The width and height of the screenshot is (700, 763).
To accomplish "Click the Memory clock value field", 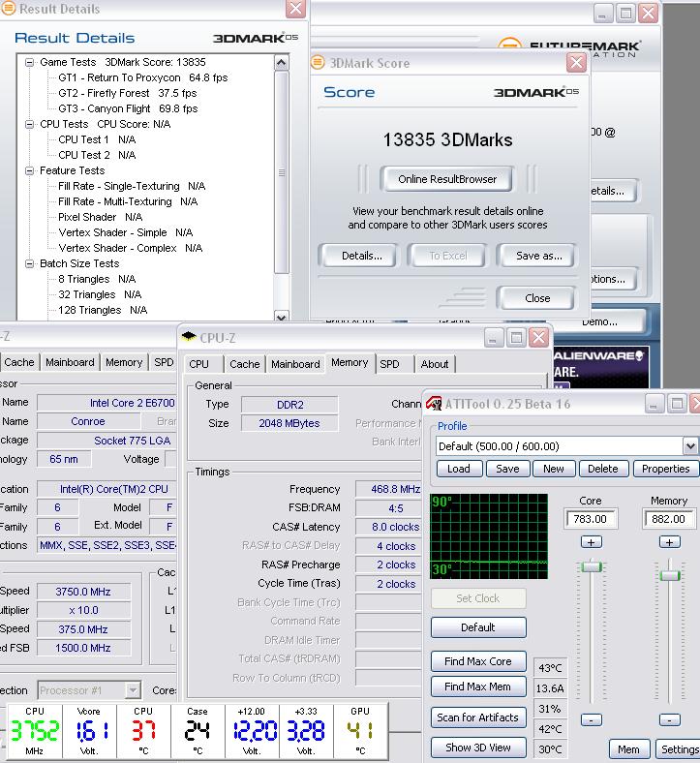I will [x=668, y=519].
